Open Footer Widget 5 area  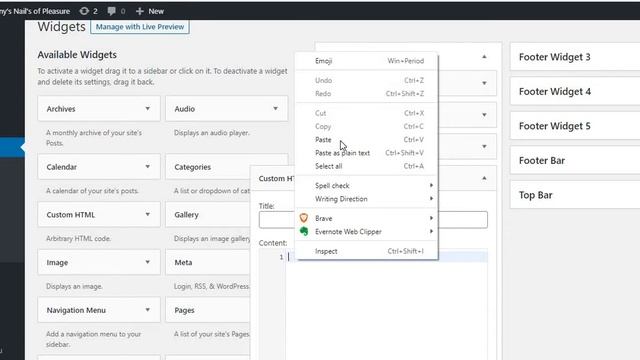575,126
